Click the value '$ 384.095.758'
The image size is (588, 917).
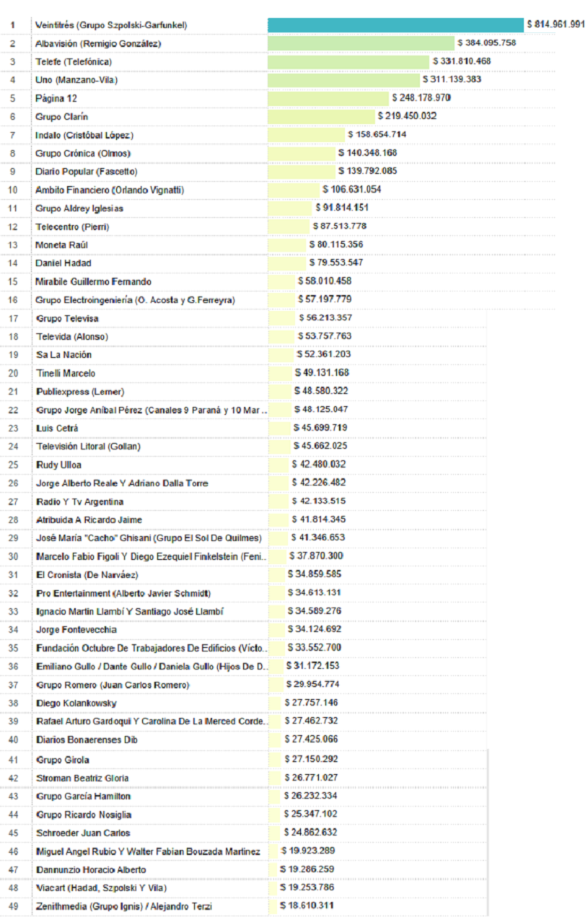click(x=486, y=43)
